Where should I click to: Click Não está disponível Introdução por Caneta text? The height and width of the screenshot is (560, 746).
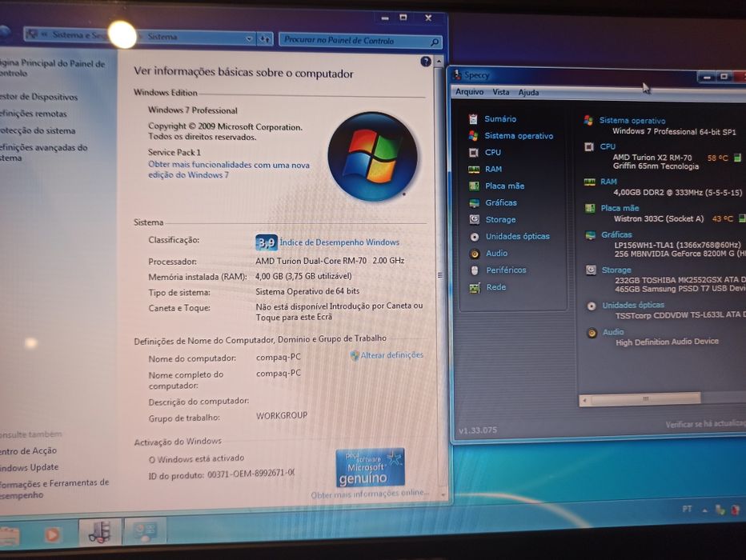pyautogui.click(x=339, y=311)
